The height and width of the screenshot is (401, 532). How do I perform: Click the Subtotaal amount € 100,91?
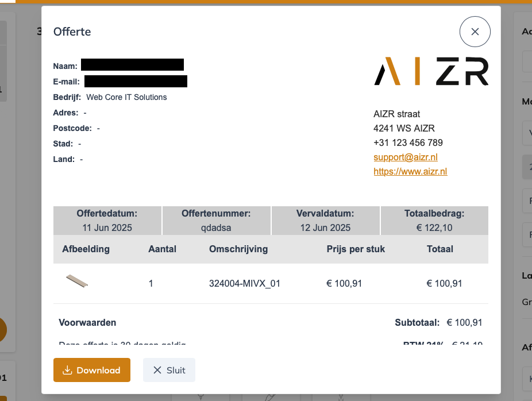464,322
